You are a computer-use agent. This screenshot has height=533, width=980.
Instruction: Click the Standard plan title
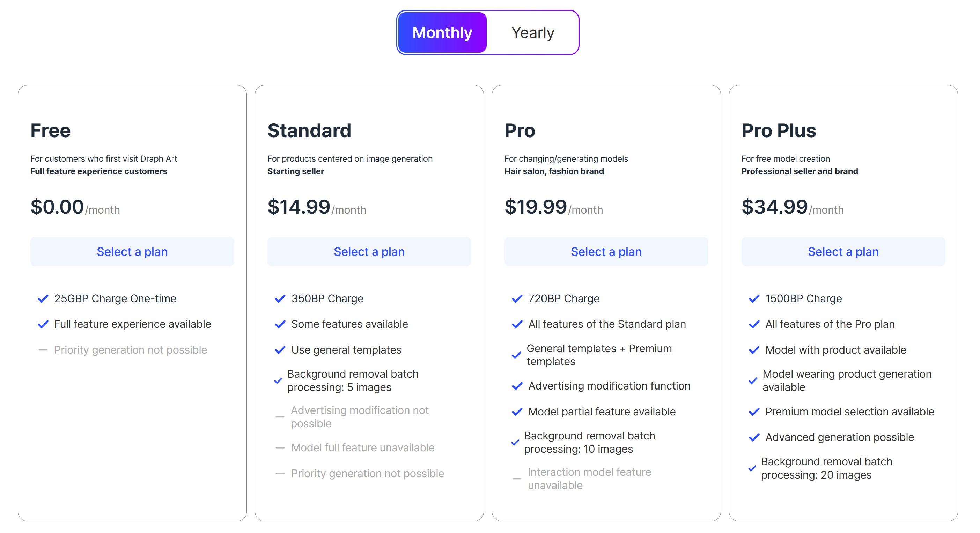(x=309, y=131)
